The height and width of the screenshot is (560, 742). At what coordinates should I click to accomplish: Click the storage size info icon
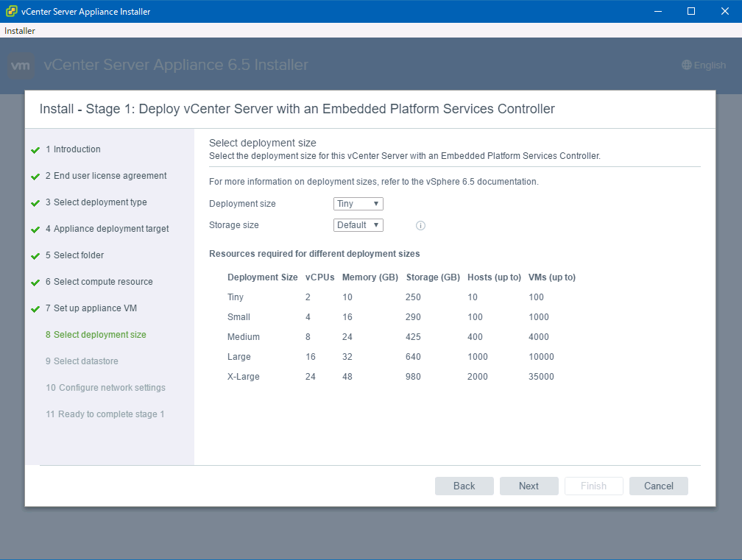point(420,226)
